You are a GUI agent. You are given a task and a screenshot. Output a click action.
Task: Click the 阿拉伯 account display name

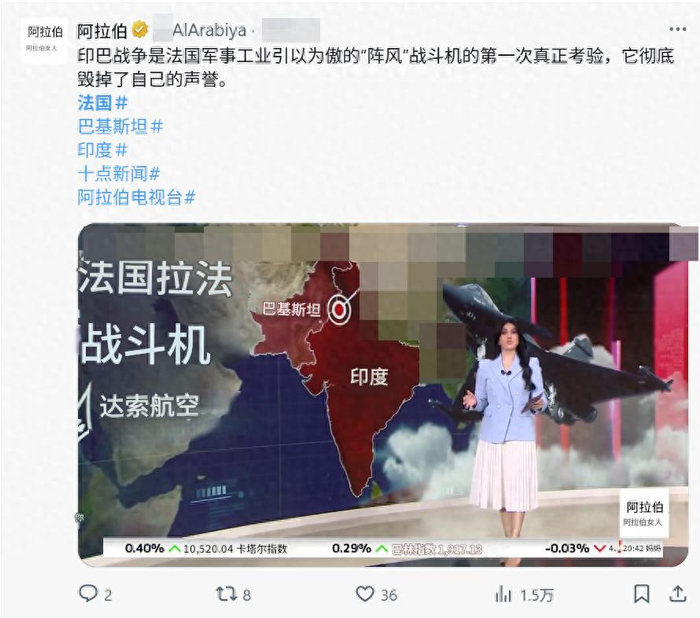point(102,31)
